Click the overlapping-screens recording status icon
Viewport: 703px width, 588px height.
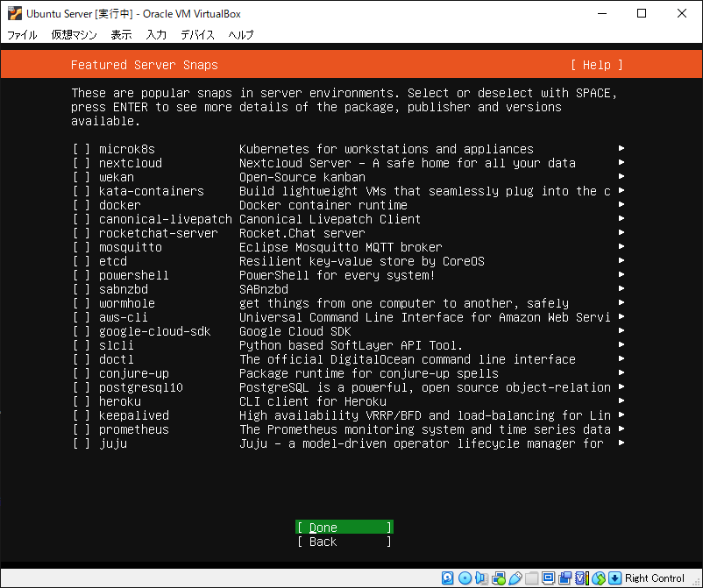[x=565, y=578]
